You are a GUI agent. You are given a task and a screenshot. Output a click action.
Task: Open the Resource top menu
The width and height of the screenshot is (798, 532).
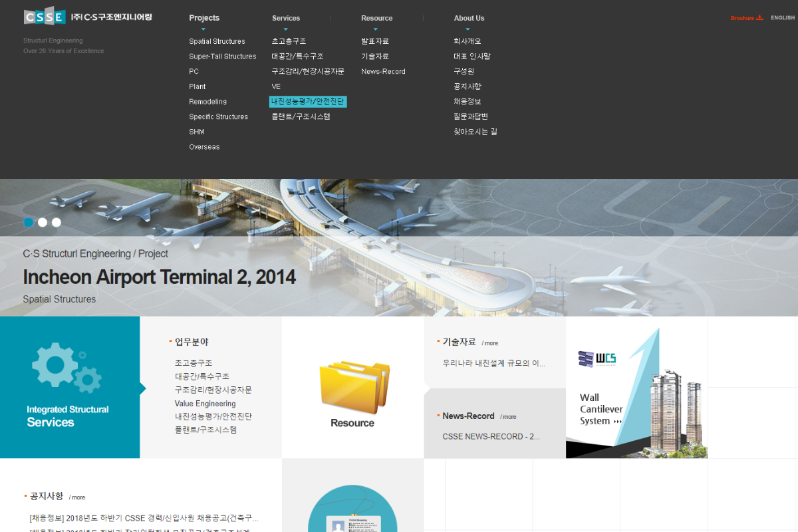(x=376, y=18)
